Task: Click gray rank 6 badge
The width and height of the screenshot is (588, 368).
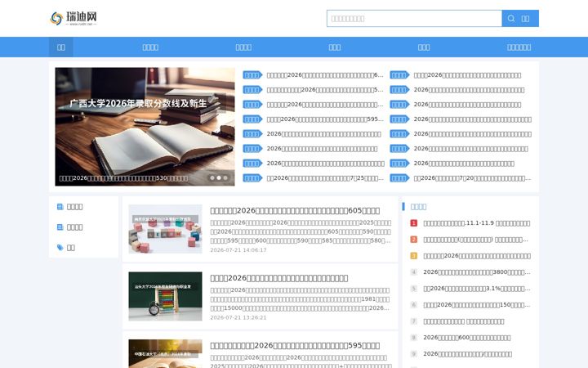Action: 413,304
